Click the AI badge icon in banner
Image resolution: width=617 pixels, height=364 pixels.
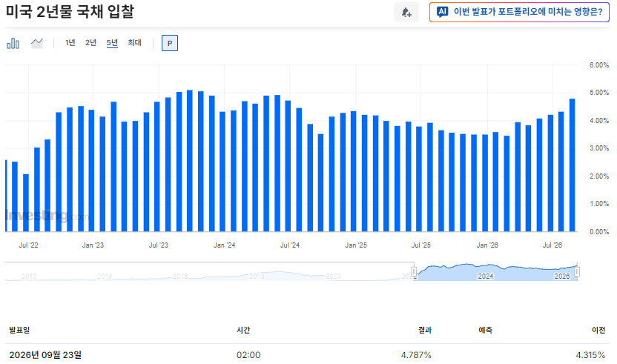pos(442,12)
